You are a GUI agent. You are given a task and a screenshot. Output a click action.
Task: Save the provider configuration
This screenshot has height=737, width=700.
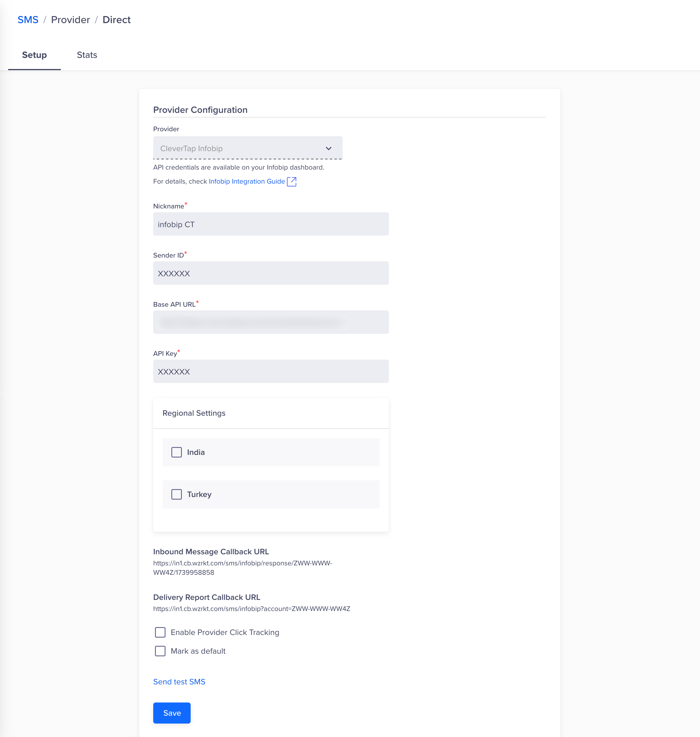coord(172,713)
